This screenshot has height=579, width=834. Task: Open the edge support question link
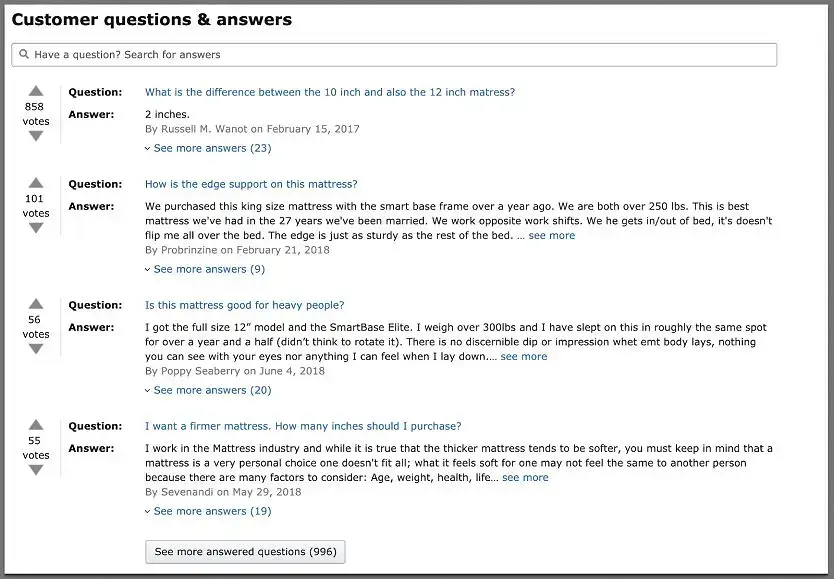click(x=251, y=184)
